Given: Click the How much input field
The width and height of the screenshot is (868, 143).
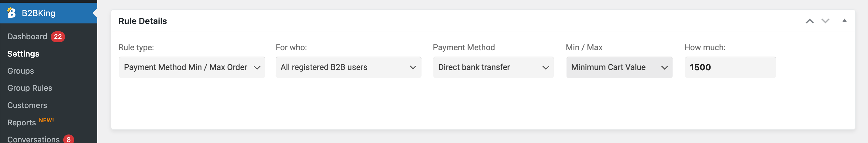Looking at the screenshot, I should pos(730,67).
